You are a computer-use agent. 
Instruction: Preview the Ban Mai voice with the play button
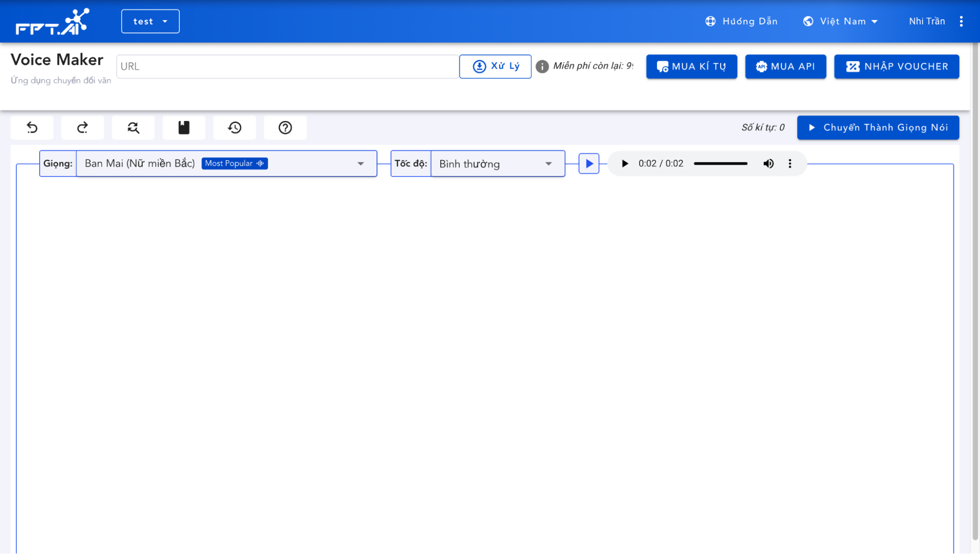tap(588, 164)
